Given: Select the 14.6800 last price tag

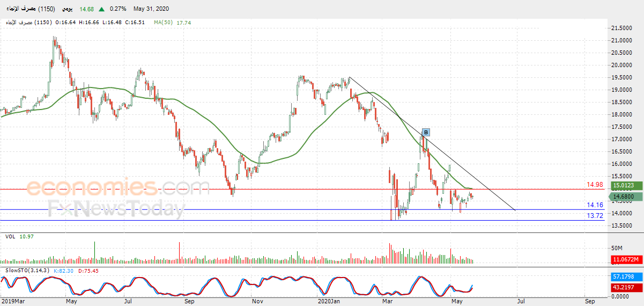Looking at the screenshot, I should tap(624, 196).
